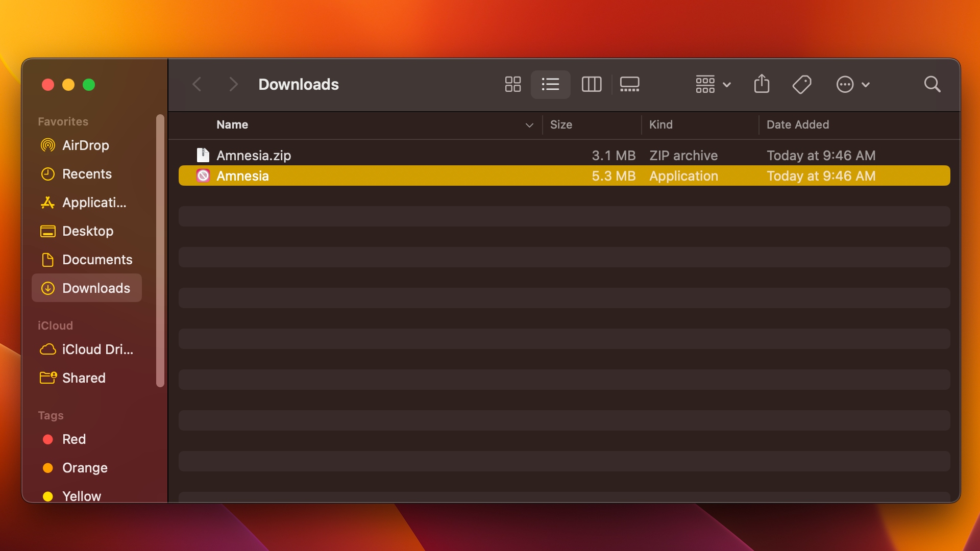Open Applications folder in sidebar
980x551 pixels.
[87, 203]
